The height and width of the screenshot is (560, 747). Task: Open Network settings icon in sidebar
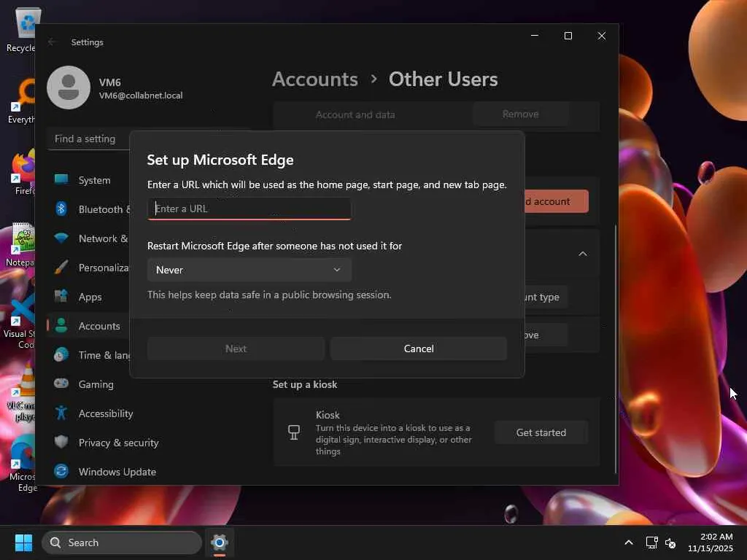[61, 238]
